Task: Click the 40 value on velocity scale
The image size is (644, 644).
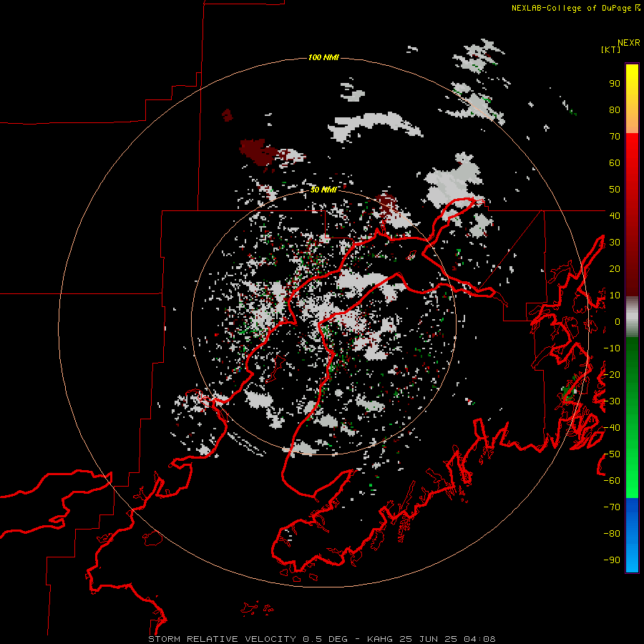Action: (615, 215)
